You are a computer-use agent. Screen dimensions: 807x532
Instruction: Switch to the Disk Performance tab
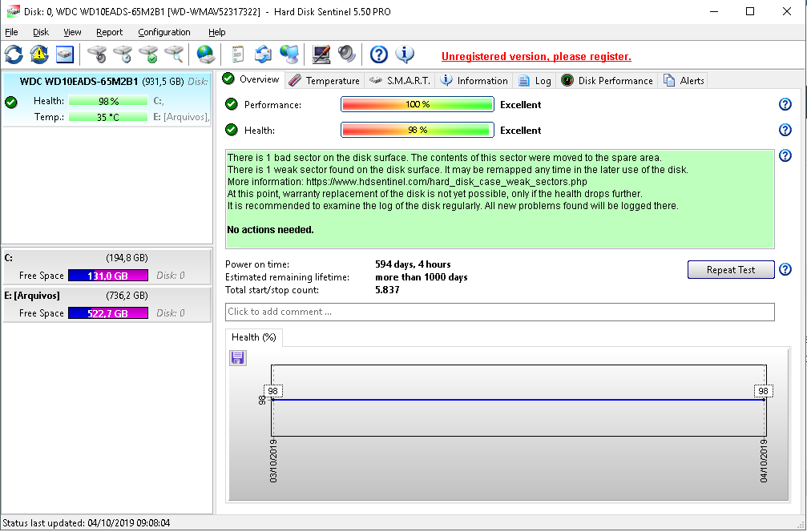(x=607, y=81)
